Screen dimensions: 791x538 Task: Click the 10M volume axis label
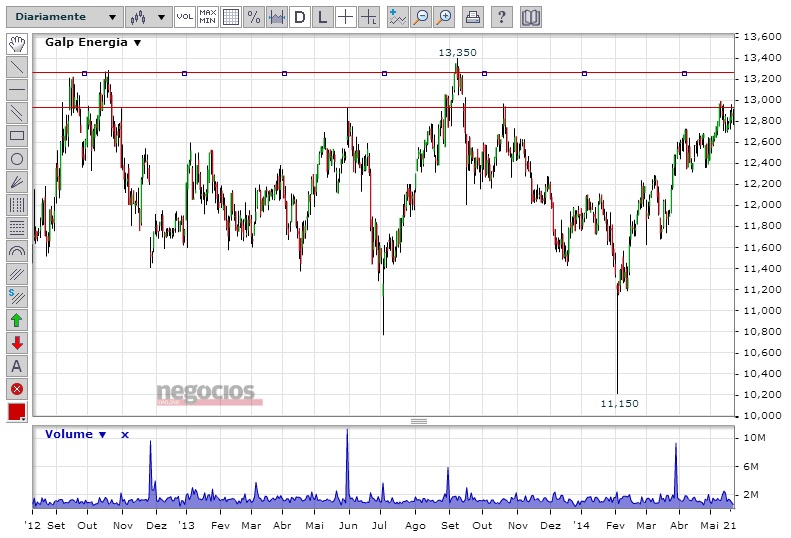tap(754, 438)
